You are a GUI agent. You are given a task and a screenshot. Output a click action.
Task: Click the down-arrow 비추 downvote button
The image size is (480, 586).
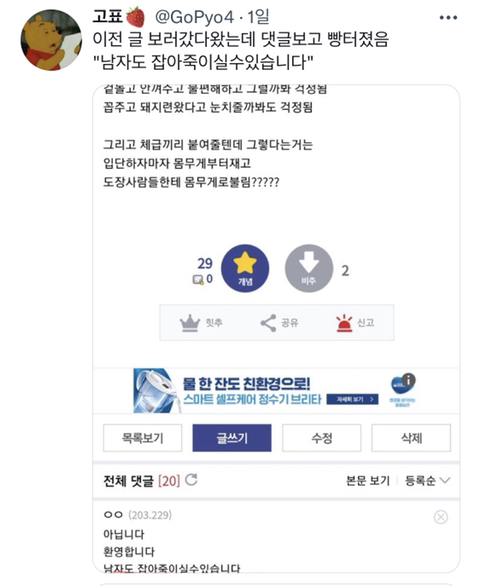point(309,268)
